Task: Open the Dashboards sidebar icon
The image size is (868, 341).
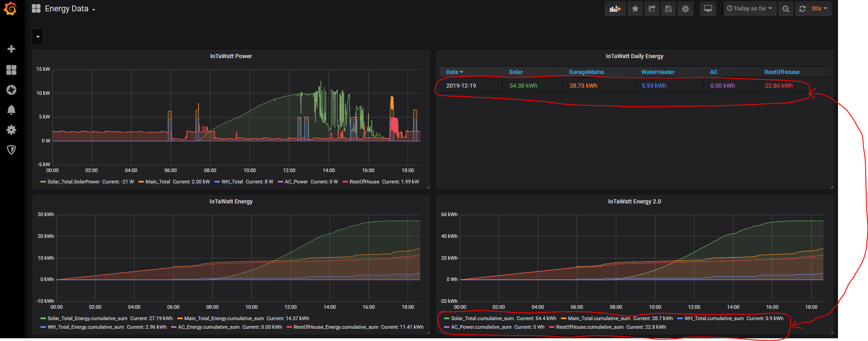Action: pos(11,69)
